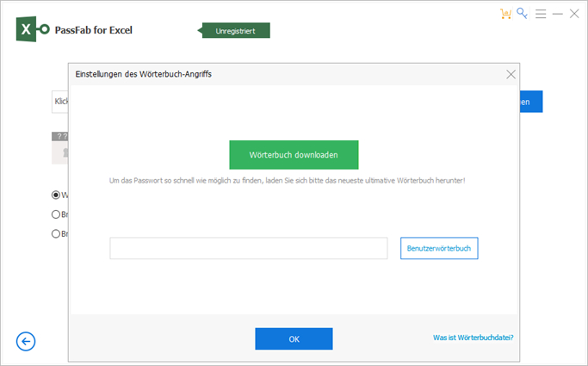Click the shopping cart purchase icon

(505, 14)
